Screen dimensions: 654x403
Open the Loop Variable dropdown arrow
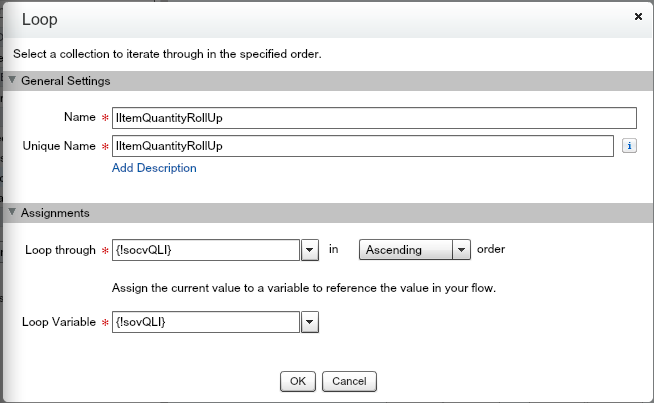coord(310,321)
